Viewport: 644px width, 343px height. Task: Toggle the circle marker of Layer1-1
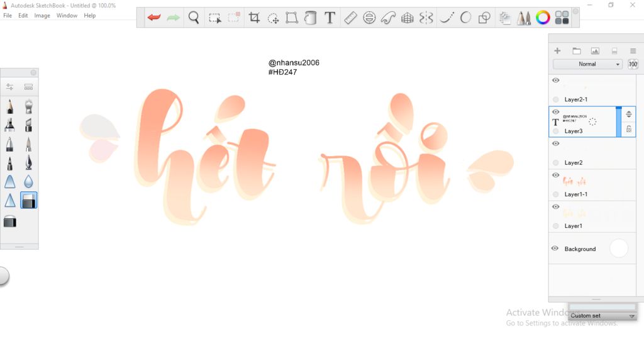click(556, 194)
